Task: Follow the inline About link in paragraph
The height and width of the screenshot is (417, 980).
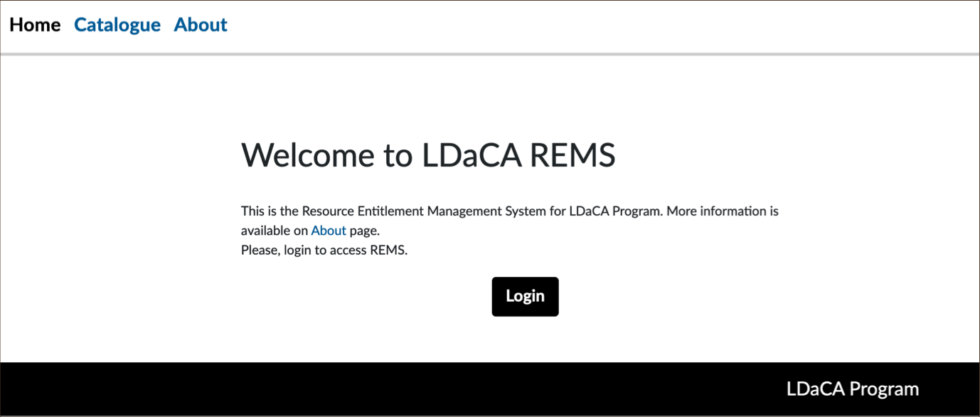Action: [329, 231]
